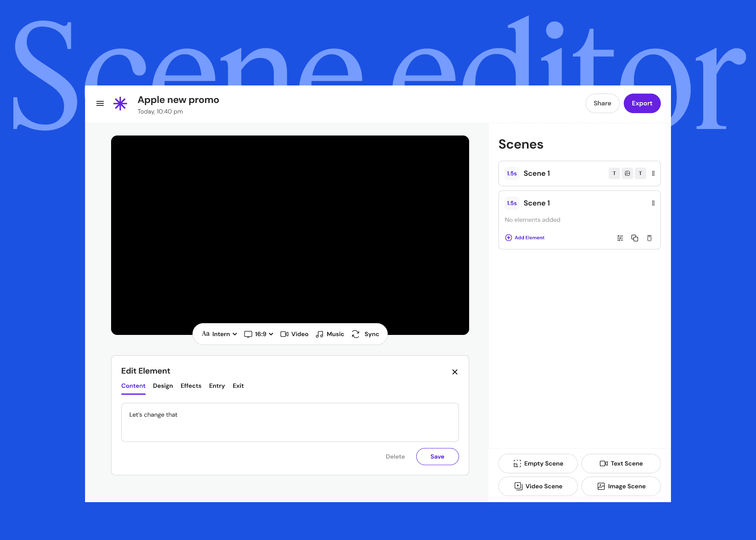Duplicate the scene with the copy icon
This screenshot has width=756, height=540.
pos(635,238)
